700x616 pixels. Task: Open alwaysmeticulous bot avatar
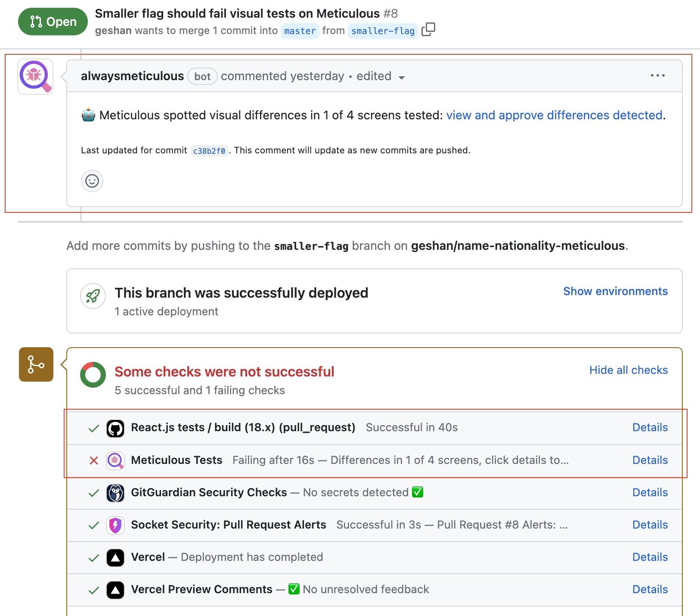coord(35,76)
